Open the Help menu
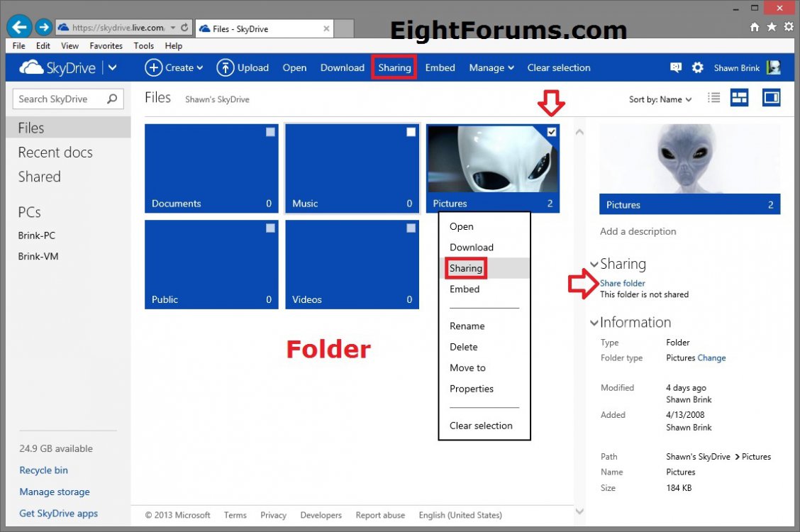 pos(174,46)
